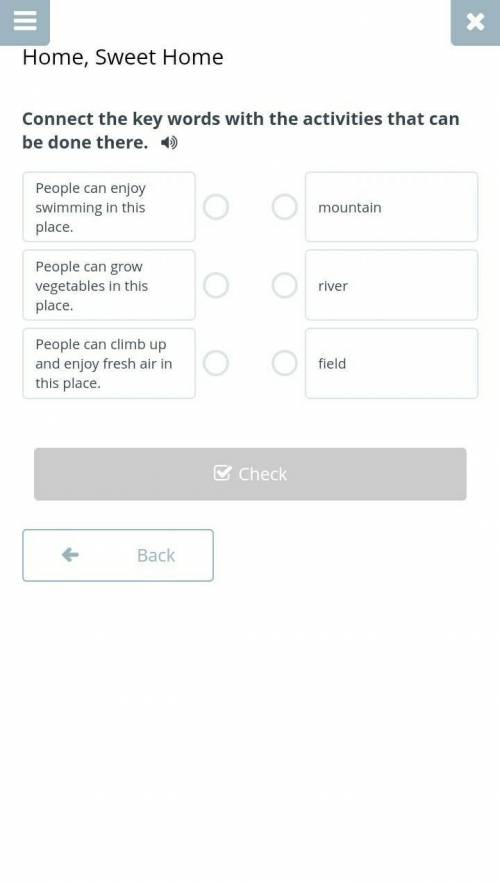
Task: Click the 'People can climb up' box
Action: click(109, 363)
